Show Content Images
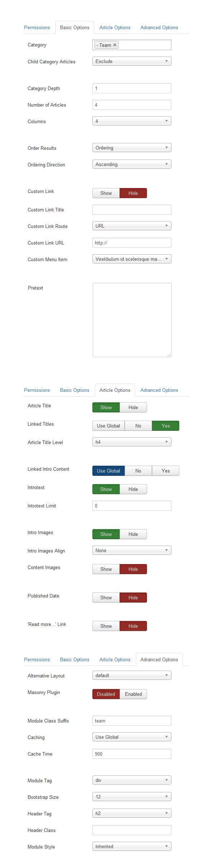Screen dimensions: 212x868 pos(106,569)
